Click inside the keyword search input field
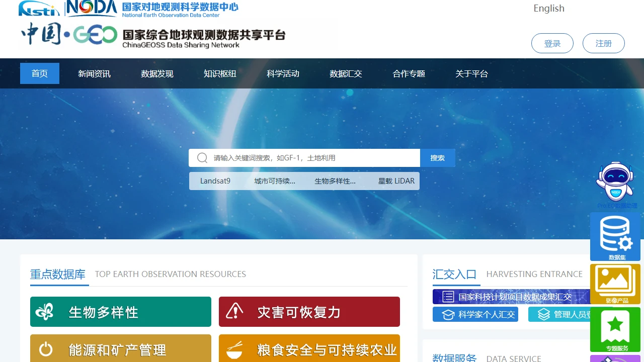This screenshot has height=362, width=644. coord(302,157)
